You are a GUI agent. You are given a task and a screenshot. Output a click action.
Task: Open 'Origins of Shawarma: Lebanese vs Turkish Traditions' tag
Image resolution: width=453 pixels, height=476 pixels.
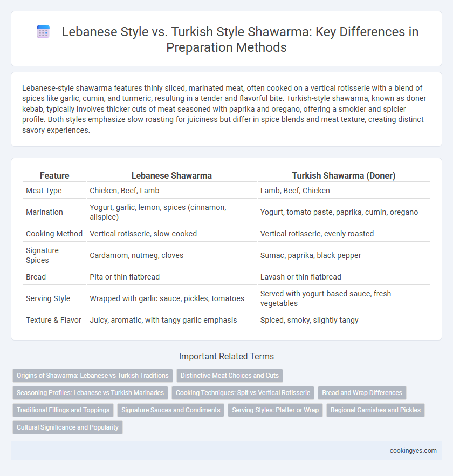coord(93,376)
